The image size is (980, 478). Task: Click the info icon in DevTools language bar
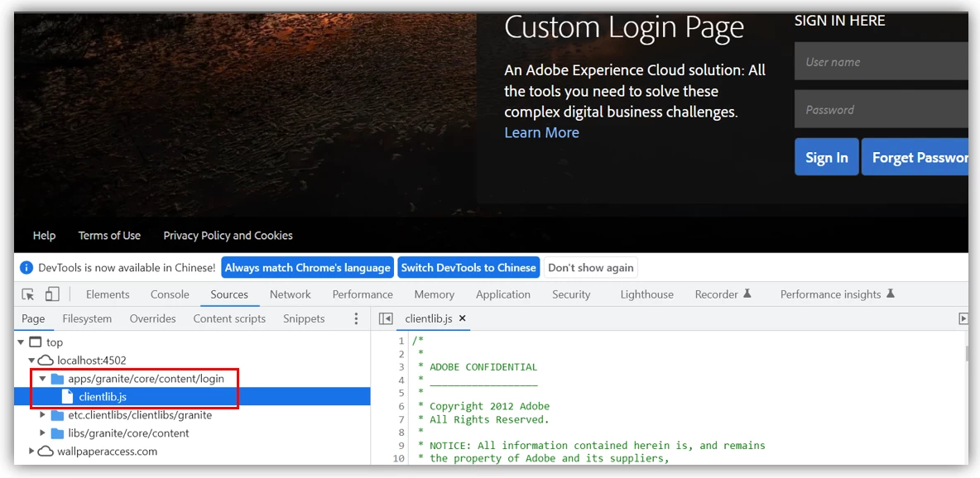[26, 268]
